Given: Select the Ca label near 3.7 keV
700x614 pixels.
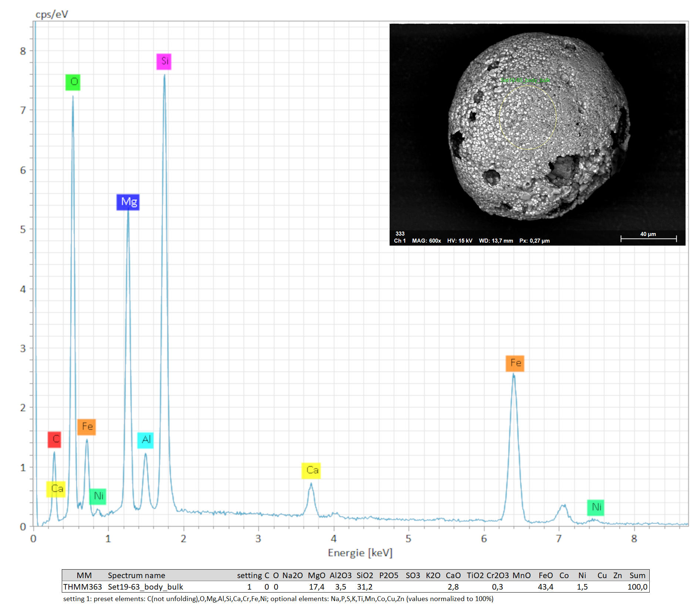Looking at the screenshot, I should pyautogui.click(x=311, y=470).
